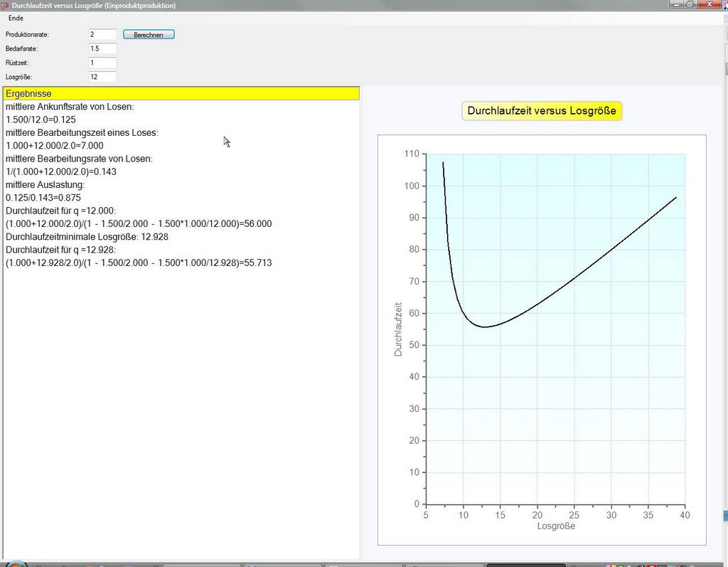728x567 pixels.
Task: Click the Losgröße input box
Action: 102,77
